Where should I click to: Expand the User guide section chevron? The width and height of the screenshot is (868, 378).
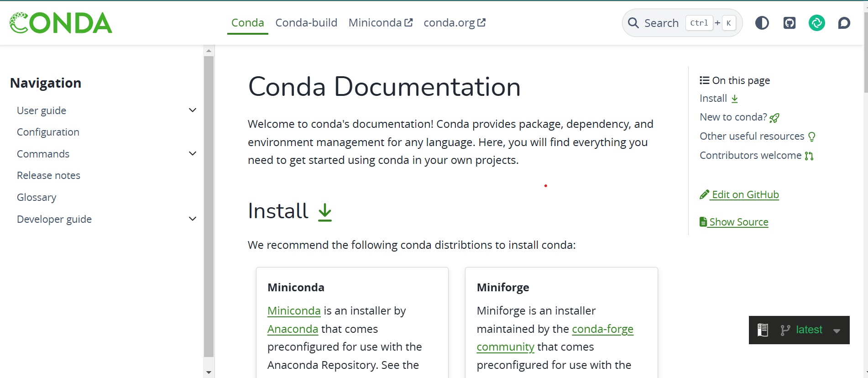click(x=193, y=110)
